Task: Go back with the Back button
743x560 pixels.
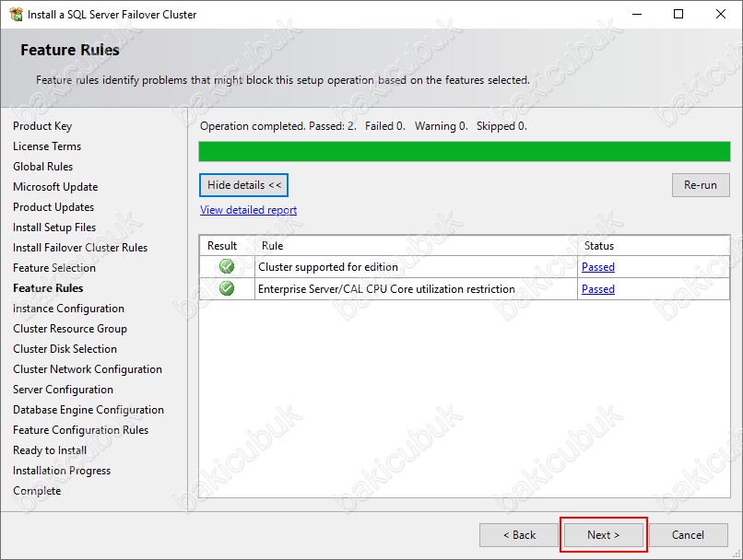Action: click(519, 535)
